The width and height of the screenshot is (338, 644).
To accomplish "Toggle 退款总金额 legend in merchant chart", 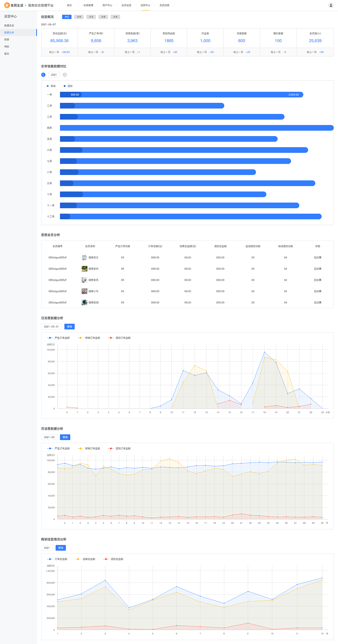I will click(113, 559).
